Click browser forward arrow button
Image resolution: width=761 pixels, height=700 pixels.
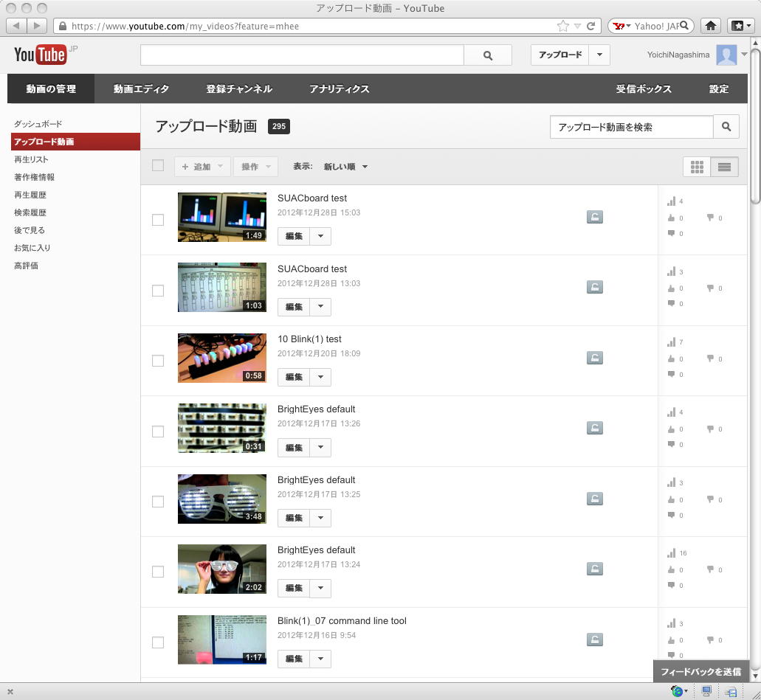tap(37, 26)
